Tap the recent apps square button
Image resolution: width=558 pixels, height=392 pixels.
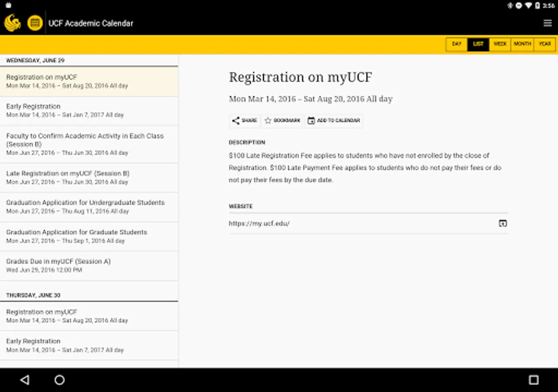tap(533, 380)
